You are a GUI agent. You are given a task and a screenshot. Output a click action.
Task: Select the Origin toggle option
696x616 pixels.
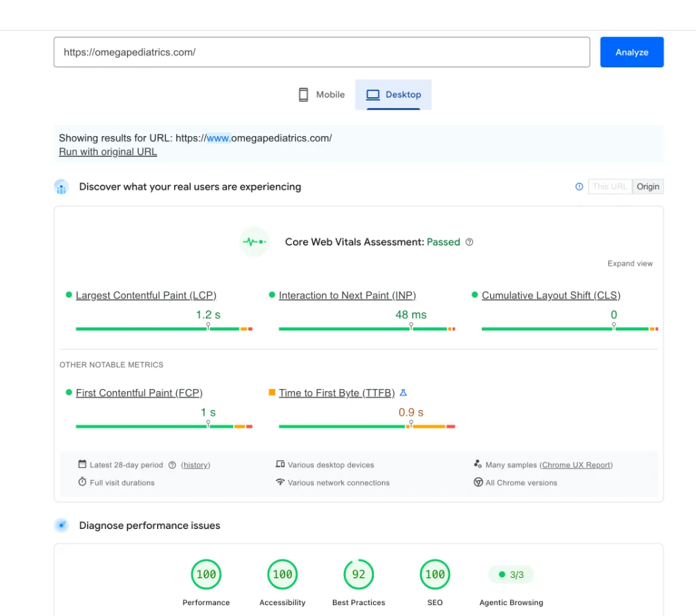click(648, 186)
